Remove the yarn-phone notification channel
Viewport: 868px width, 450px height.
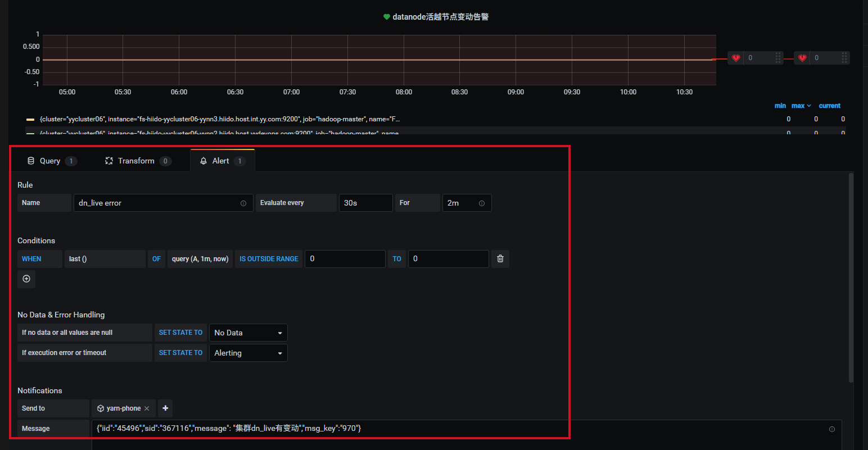coord(147,408)
